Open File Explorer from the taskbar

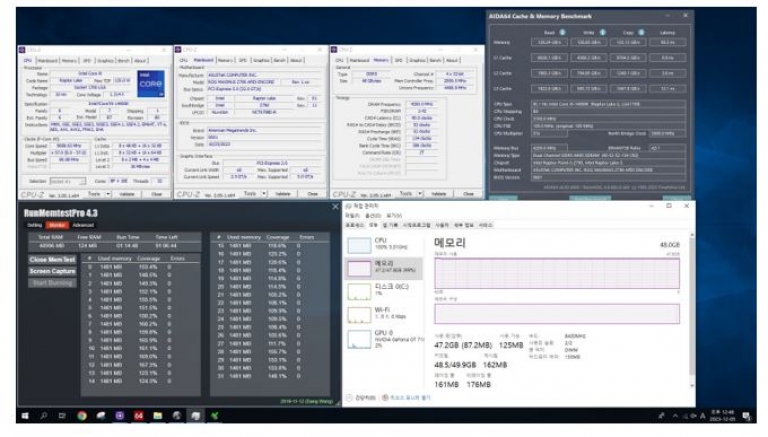click(x=158, y=415)
